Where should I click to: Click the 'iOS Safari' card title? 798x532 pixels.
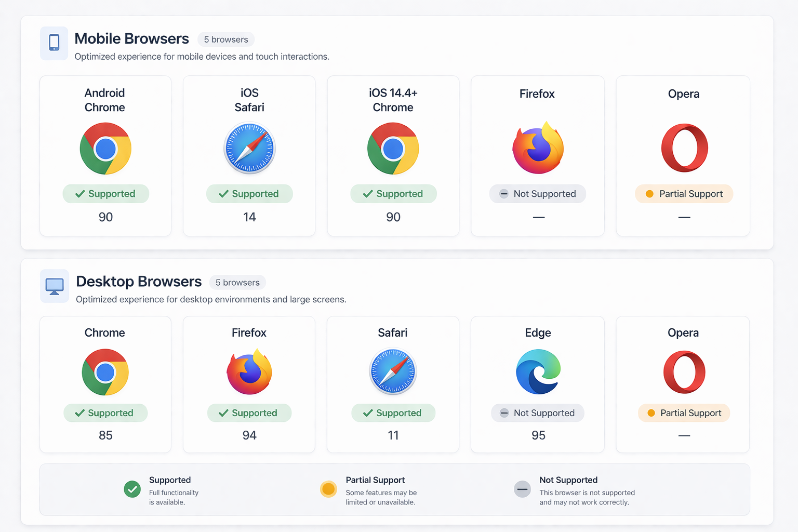(249, 100)
